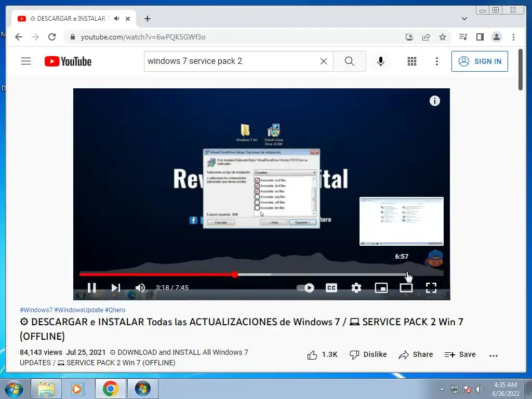Enable theater mode view
The image size is (532, 399).
pos(406,288)
